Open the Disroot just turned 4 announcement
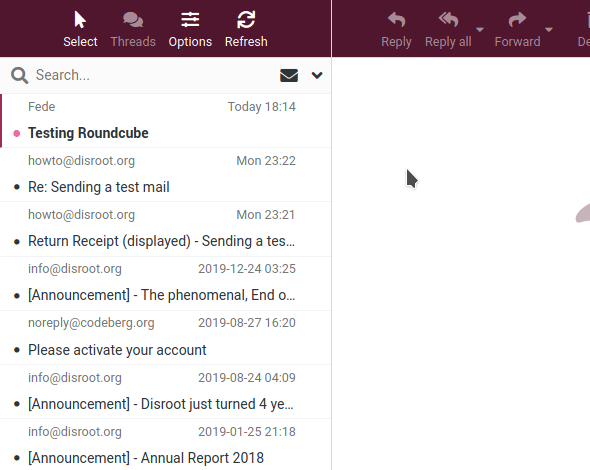 [x=166, y=391]
